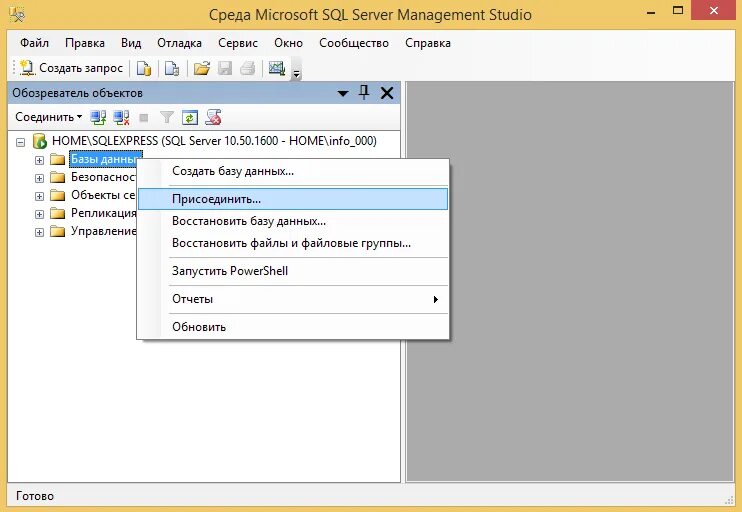This screenshot has width=742, height=512.
Task: Select the Объекты сервера tree item
Action: 103,195
